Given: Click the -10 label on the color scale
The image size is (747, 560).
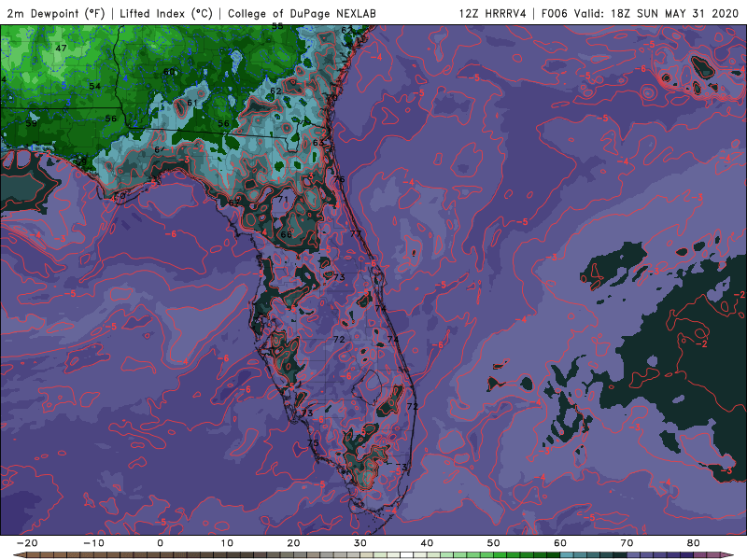Looking at the screenshot, I should [x=93, y=543].
